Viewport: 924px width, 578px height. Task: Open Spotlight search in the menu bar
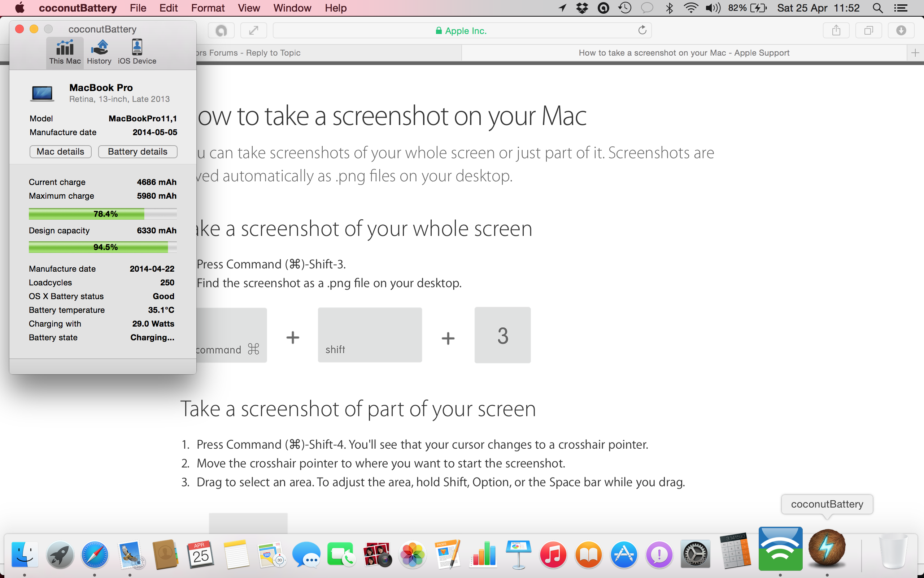coord(877,8)
